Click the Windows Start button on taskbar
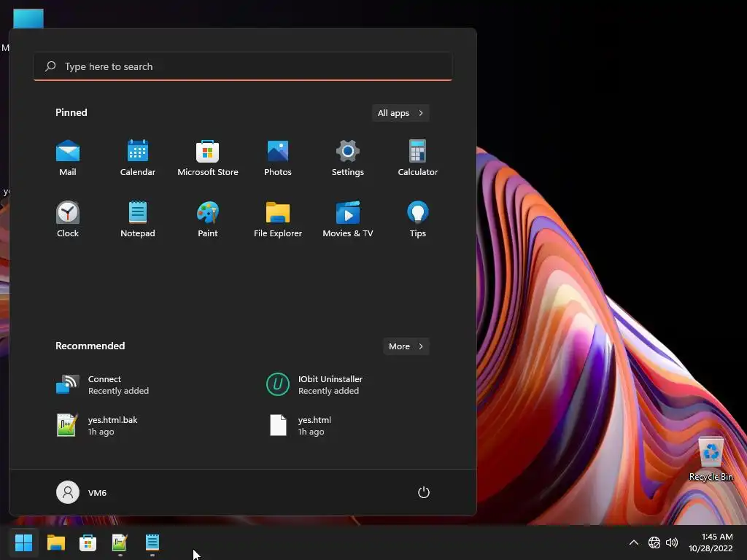Image resolution: width=747 pixels, height=560 pixels. pyautogui.click(x=23, y=542)
